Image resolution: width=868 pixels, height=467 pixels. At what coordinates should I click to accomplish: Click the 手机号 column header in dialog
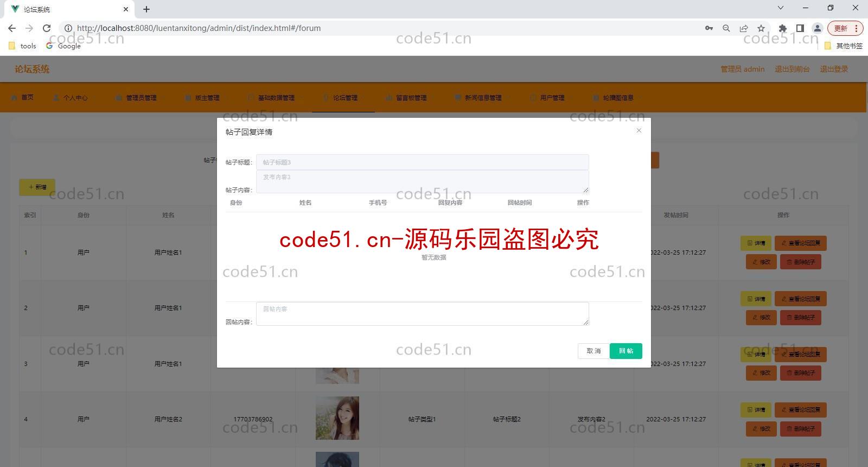point(378,203)
